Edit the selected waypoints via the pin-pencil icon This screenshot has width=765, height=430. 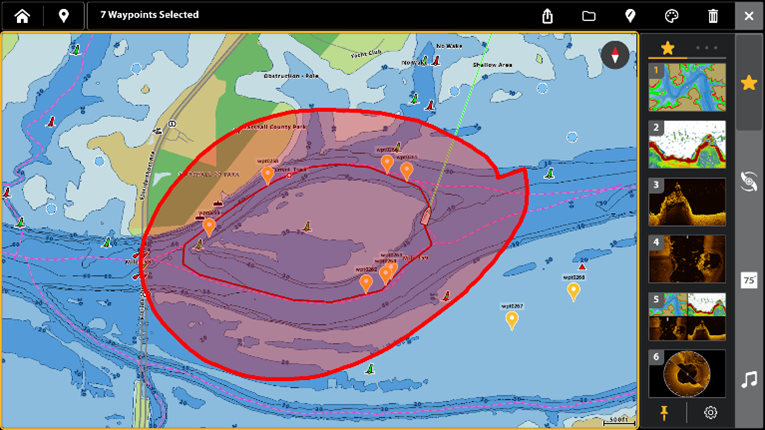[630, 16]
